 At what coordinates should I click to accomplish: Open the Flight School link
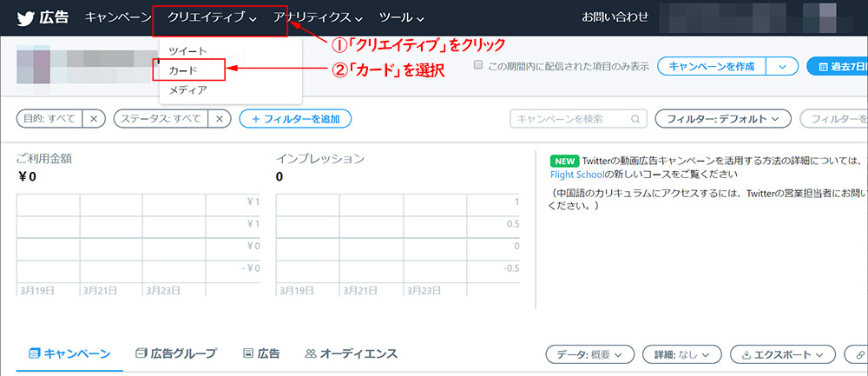tap(575, 175)
